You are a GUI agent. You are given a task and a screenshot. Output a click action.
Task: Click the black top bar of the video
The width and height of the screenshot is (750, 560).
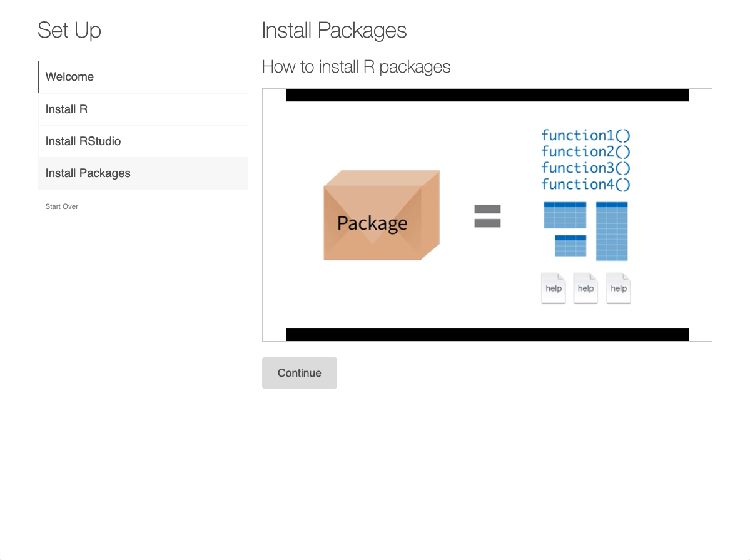pyautogui.click(x=487, y=95)
